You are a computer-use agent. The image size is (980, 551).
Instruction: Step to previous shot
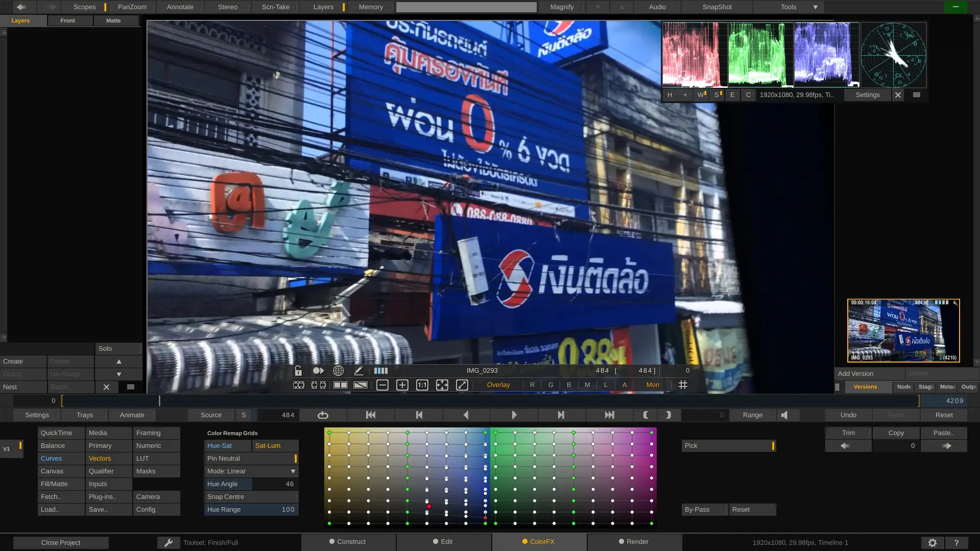pos(419,415)
